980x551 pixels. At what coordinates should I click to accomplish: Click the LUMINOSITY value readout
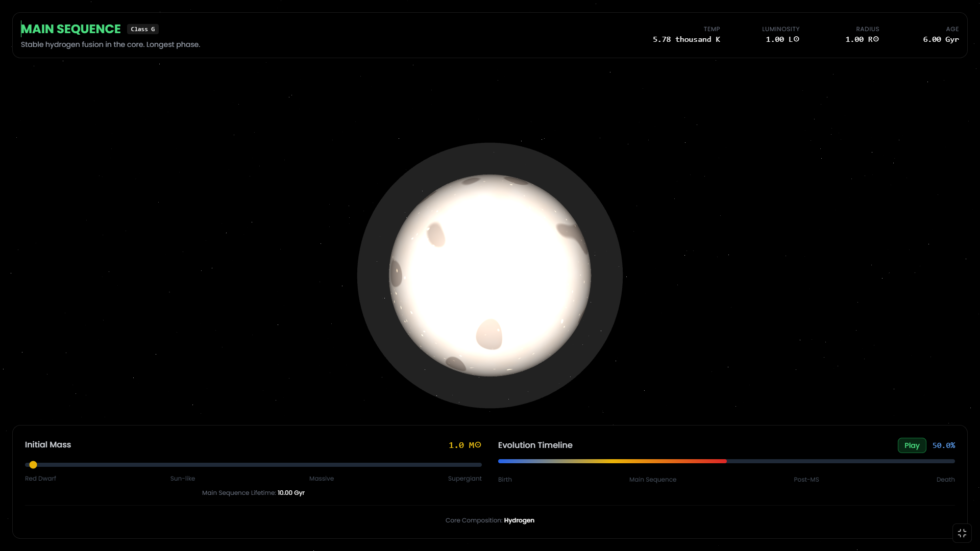tap(782, 39)
